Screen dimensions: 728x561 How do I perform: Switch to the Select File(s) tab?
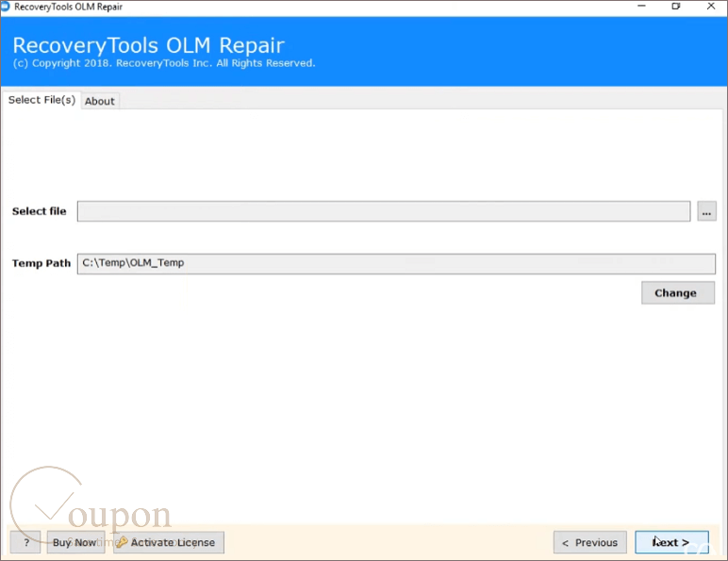pyautogui.click(x=41, y=100)
